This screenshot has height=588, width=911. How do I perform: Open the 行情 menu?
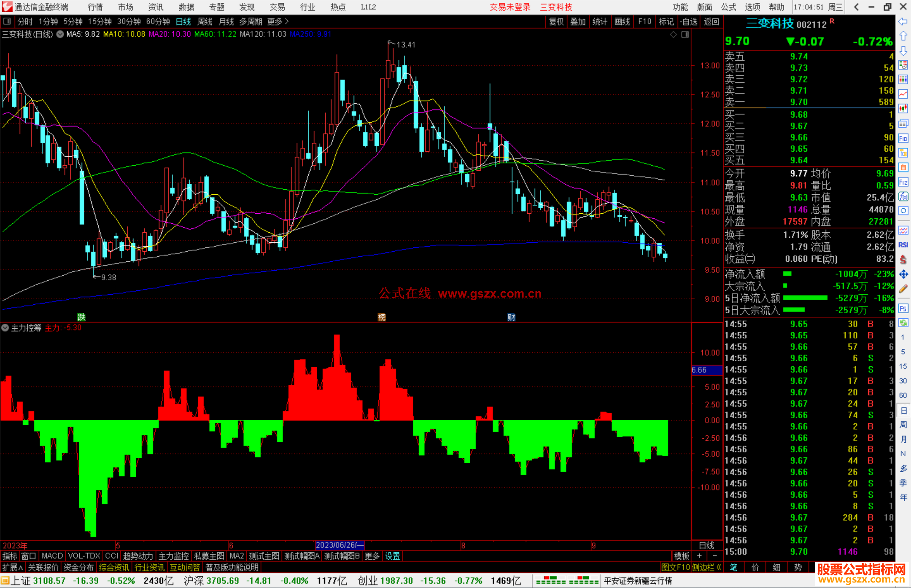[95, 7]
